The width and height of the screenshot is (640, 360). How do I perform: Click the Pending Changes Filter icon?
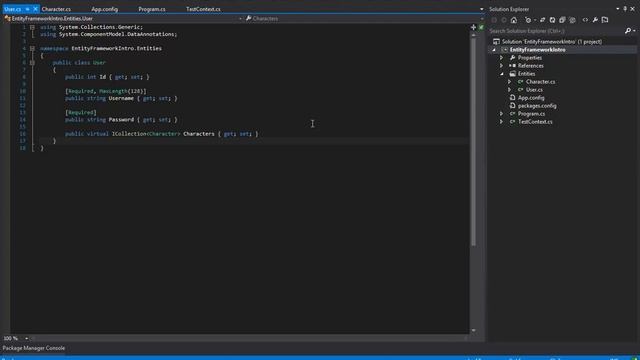click(529, 20)
